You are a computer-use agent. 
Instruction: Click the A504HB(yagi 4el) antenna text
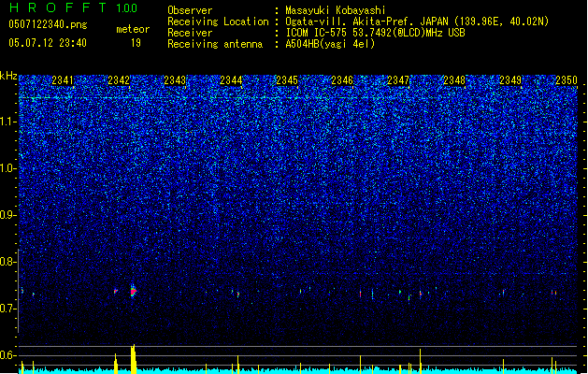pyautogui.click(x=330, y=44)
